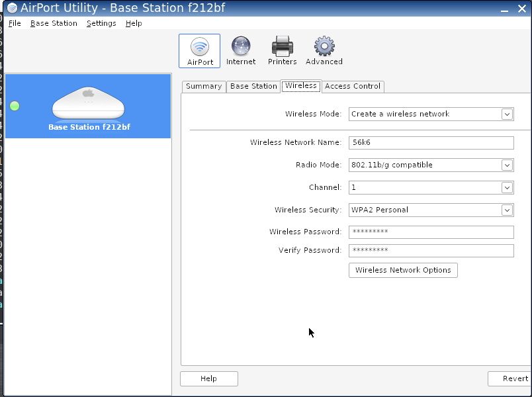Switch to the Access Control tab
The width and height of the screenshot is (532, 397).
353,86
